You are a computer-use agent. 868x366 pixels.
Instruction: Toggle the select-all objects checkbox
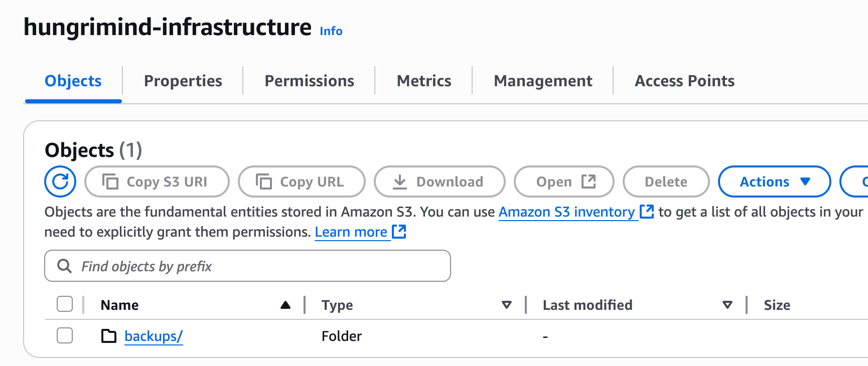tap(64, 304)
